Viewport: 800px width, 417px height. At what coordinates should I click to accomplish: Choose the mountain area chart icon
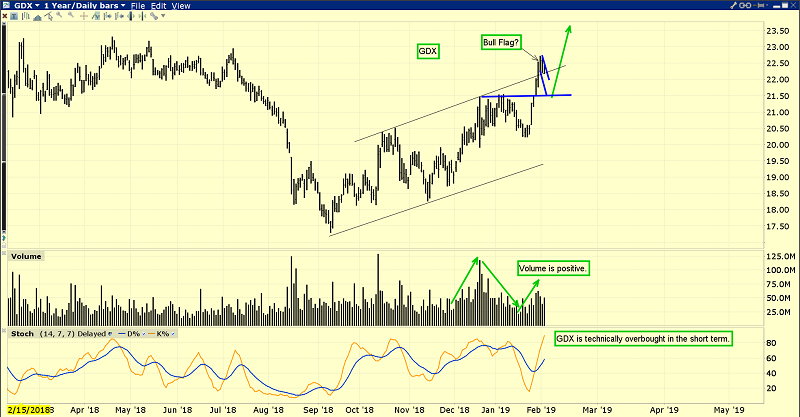point(37,17)
